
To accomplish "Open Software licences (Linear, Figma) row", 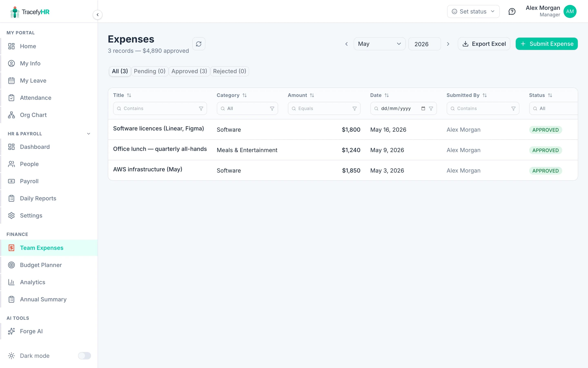I will tap(343, 129).
